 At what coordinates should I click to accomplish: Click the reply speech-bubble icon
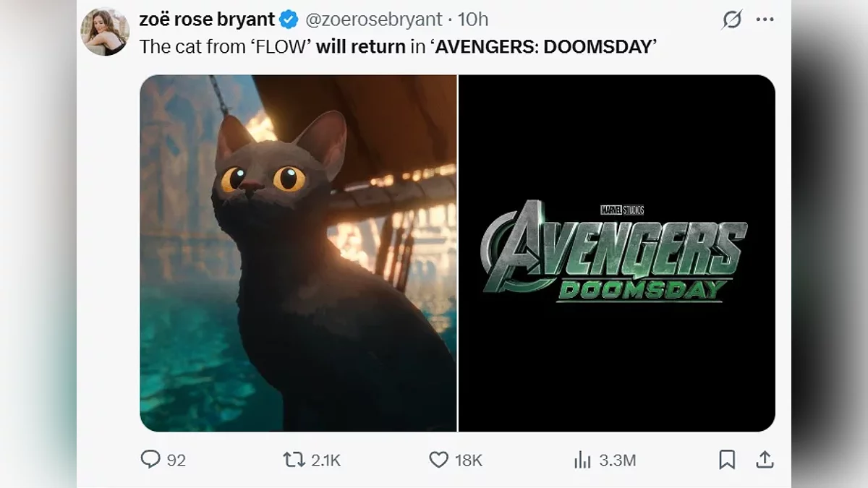150,459
